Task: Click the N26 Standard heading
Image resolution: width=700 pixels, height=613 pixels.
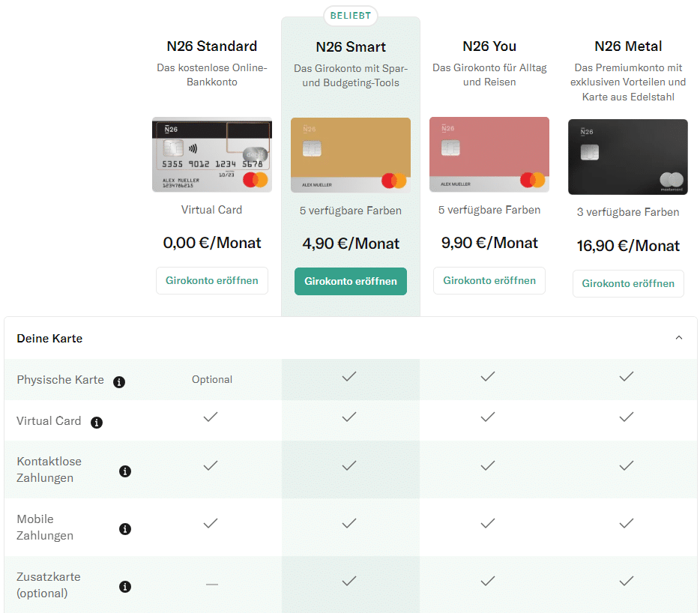Action: (x=212, y=46)
